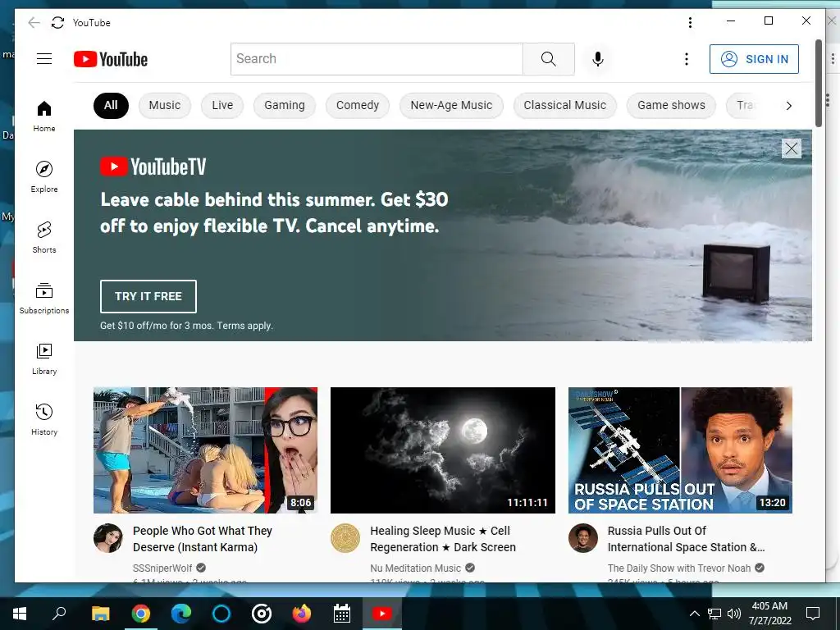
Task: Go back using the window arrow
Action: (x=34, y=22)
